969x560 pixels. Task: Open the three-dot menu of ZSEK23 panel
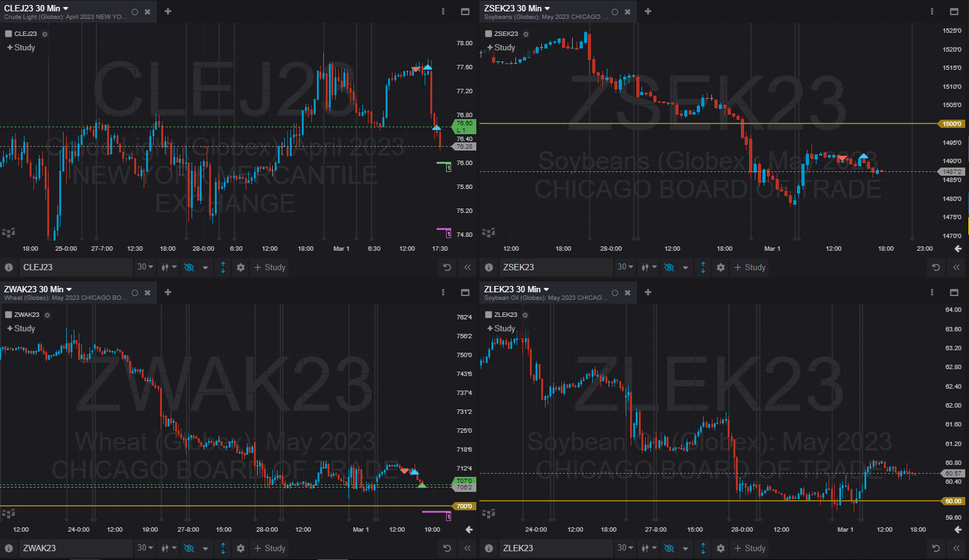coord(932,11)
